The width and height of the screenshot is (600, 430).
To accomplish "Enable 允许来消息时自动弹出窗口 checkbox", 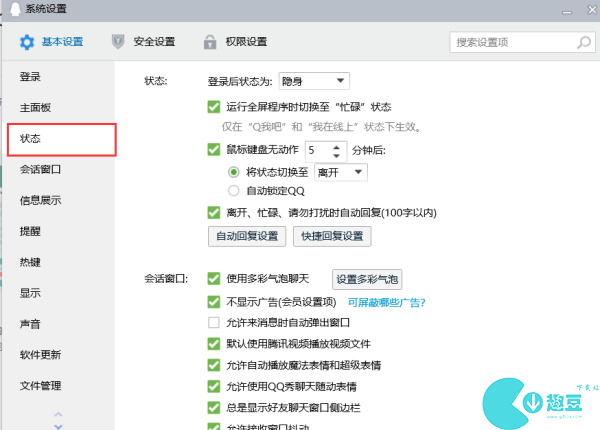I will (213, 323).
